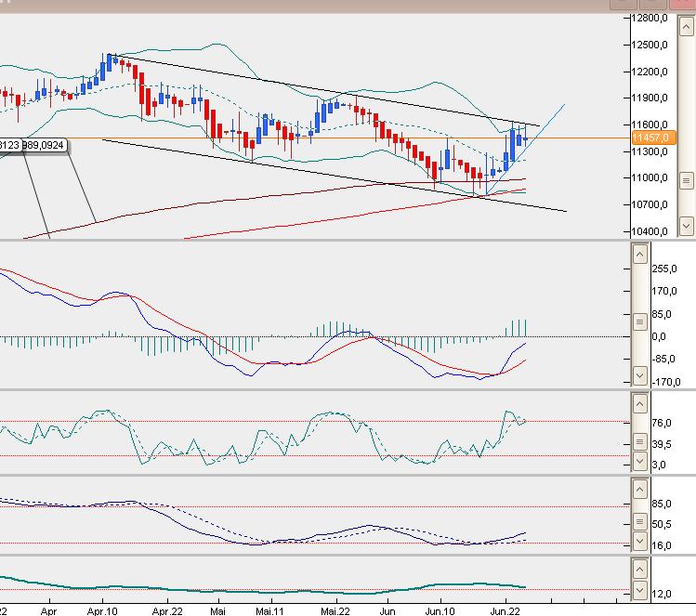696x616 pixels.
Task: Click the 11300,0 price axis label
Action: (650, 151)
